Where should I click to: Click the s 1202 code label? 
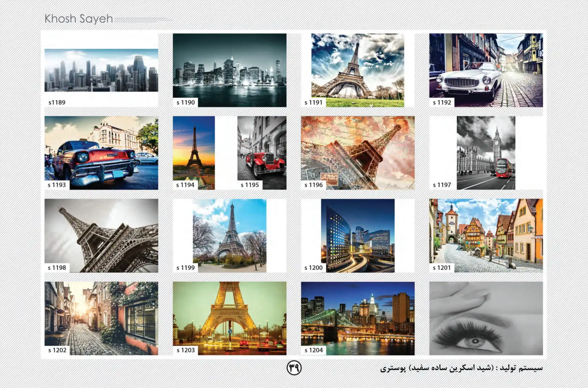coord(57,350)
